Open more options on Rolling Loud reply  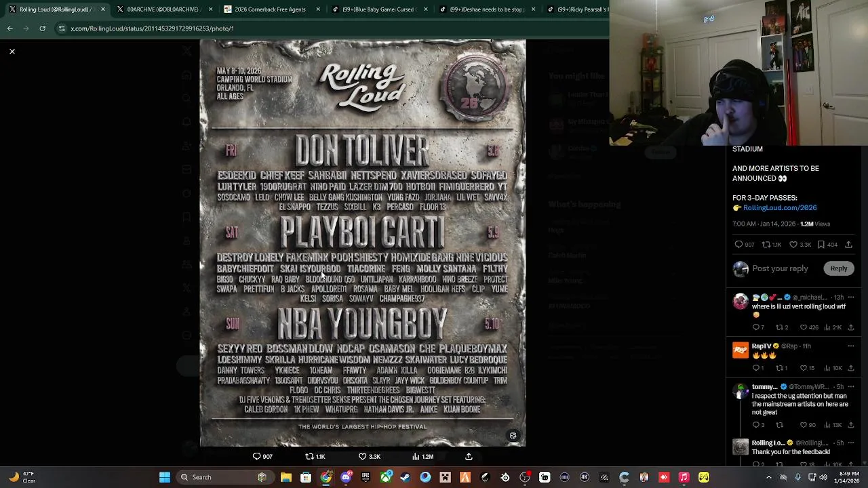[850, 443]
